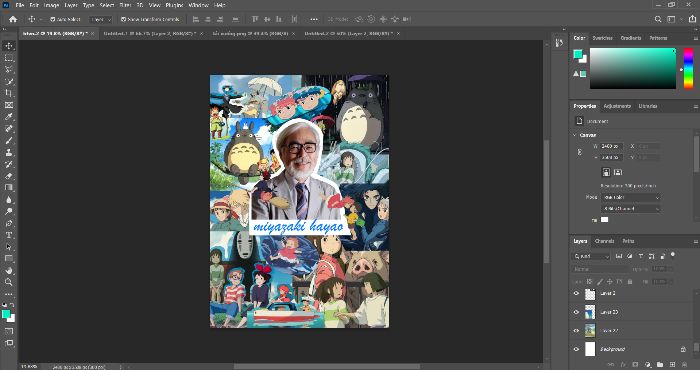Open the blending mode Normal dropdown

(600, 269)
